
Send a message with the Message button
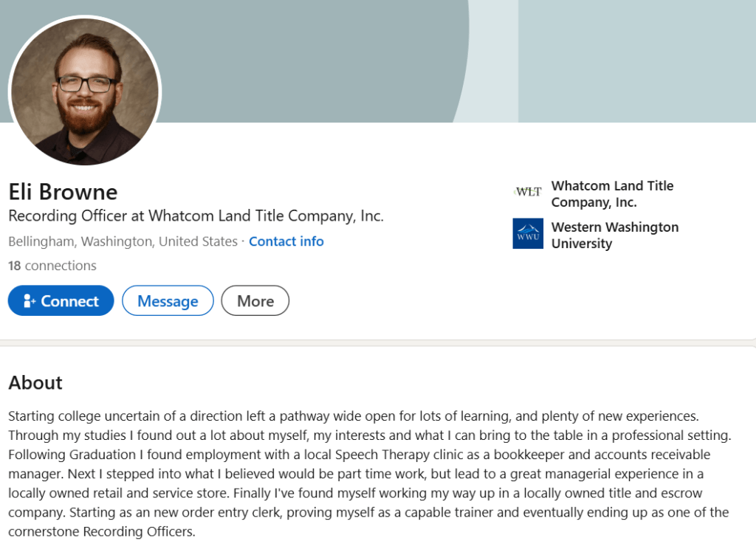(168, 301)
